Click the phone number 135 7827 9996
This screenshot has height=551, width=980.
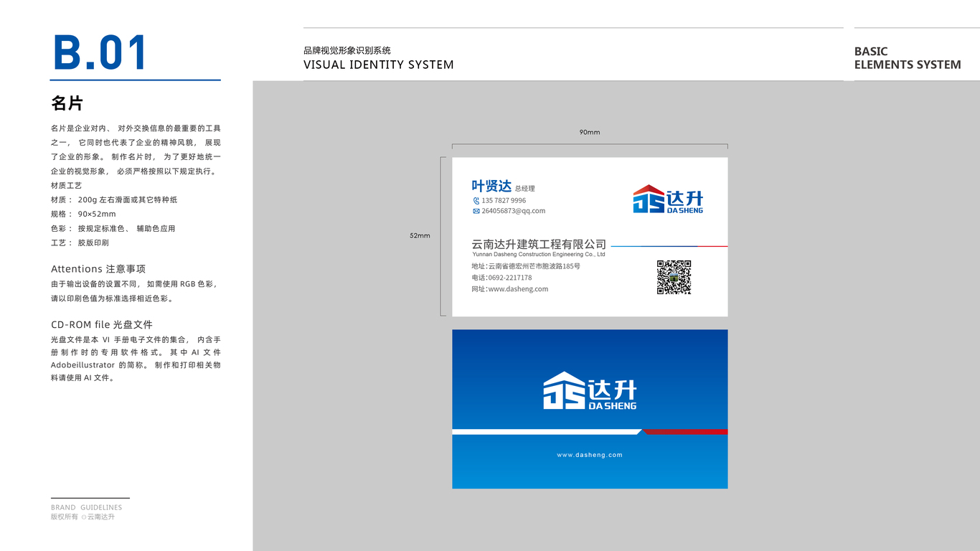tap(504, 201)
